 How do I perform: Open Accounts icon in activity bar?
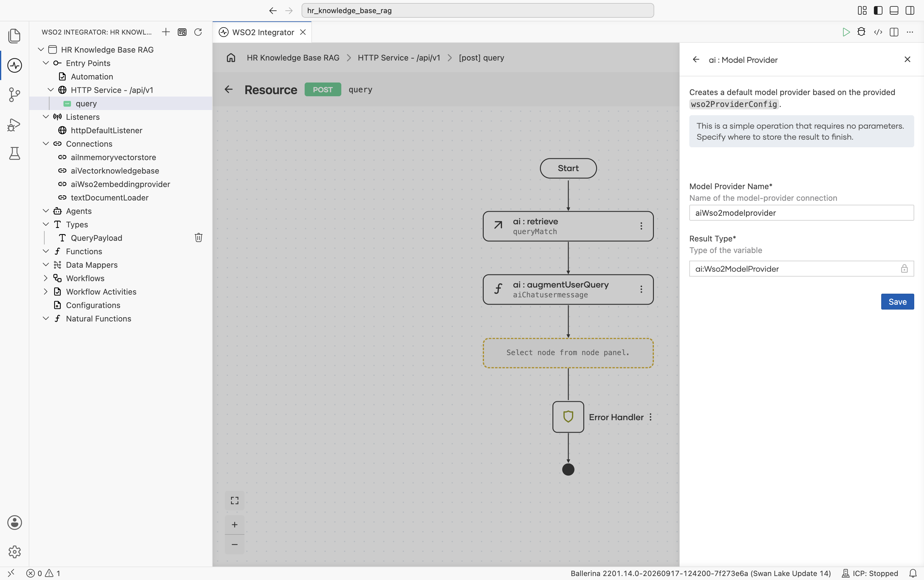15,523
